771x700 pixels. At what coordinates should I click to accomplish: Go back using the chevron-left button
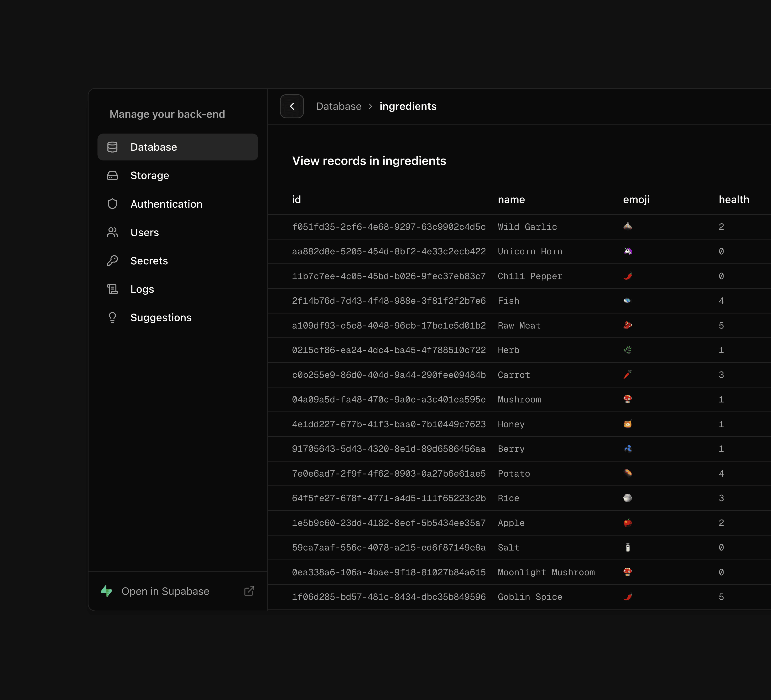click(x=292, y=106)
